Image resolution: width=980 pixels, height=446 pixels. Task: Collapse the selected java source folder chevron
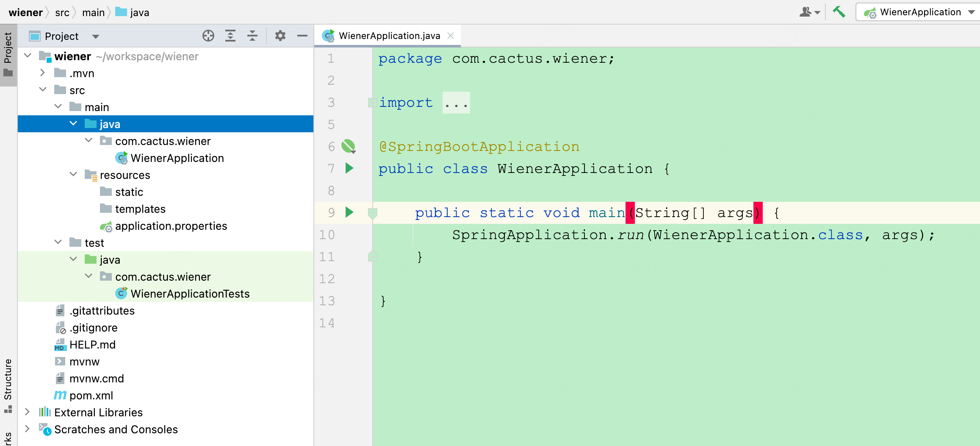coord(73,123)
